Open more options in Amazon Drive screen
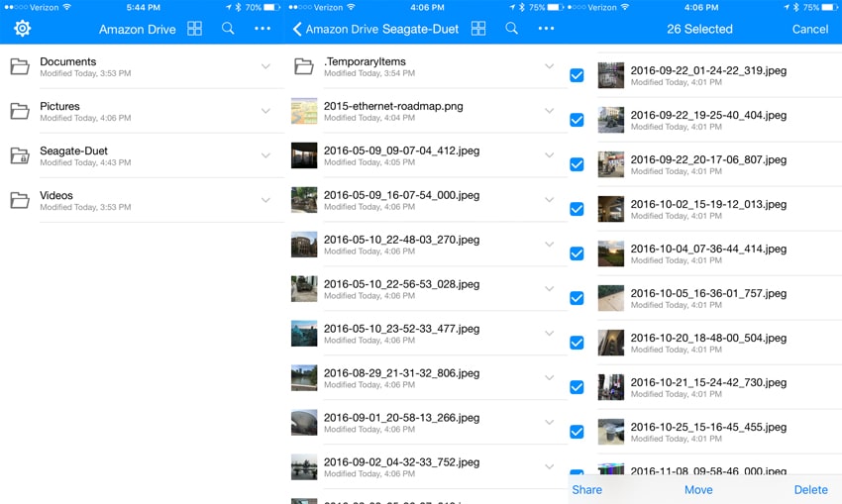842x504 pixels. pos(263,29)
